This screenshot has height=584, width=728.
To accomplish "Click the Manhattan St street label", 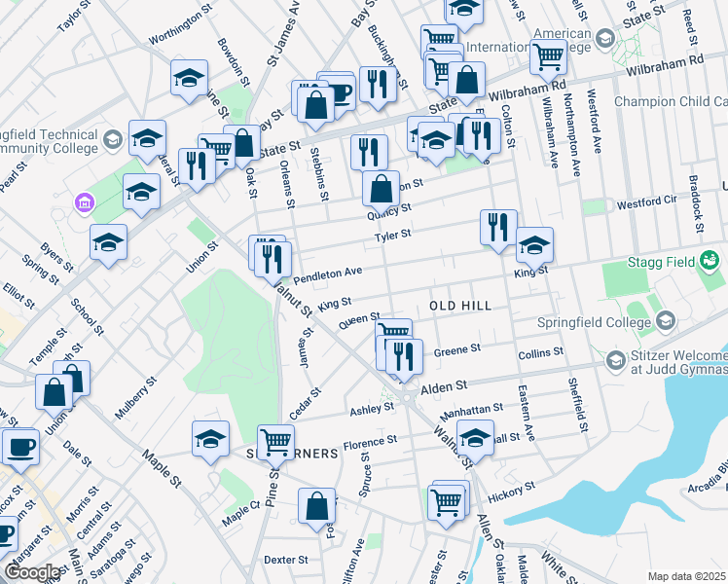I will tap(471, 412).
